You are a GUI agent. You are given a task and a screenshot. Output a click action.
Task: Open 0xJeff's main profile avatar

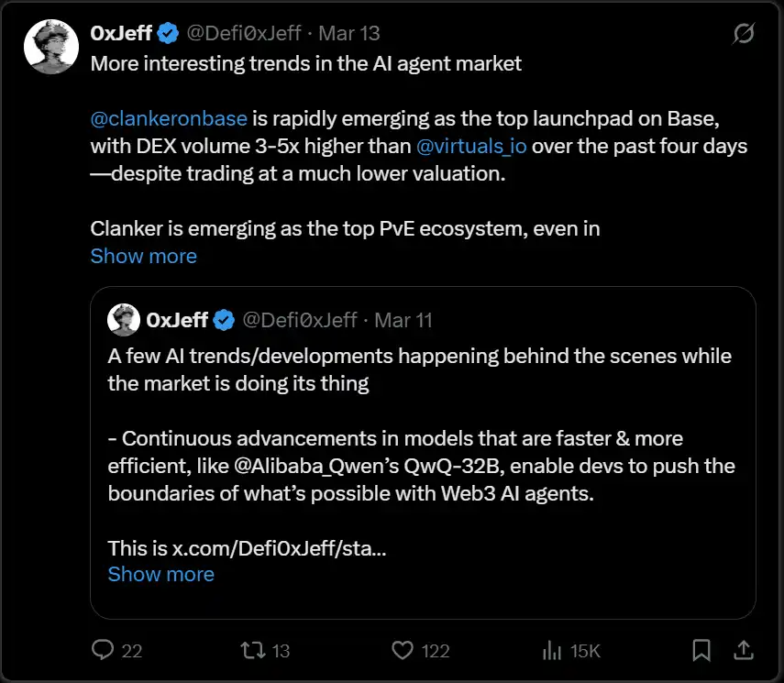pos(50,46)
